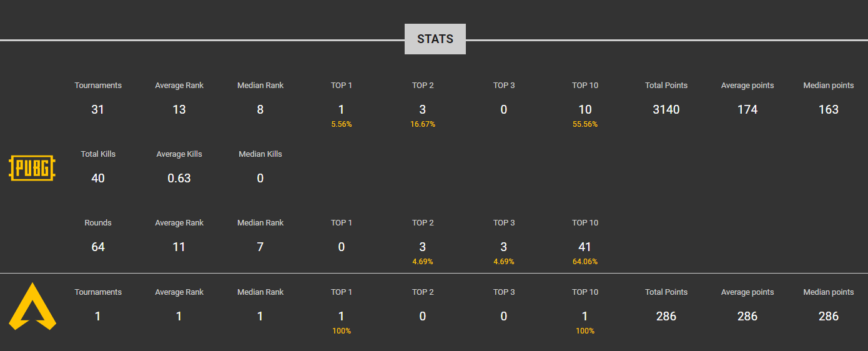Viewport: 868px width, 351px height.
Task: Click PUBG Tournaments count 31
Action: point(98,109)
